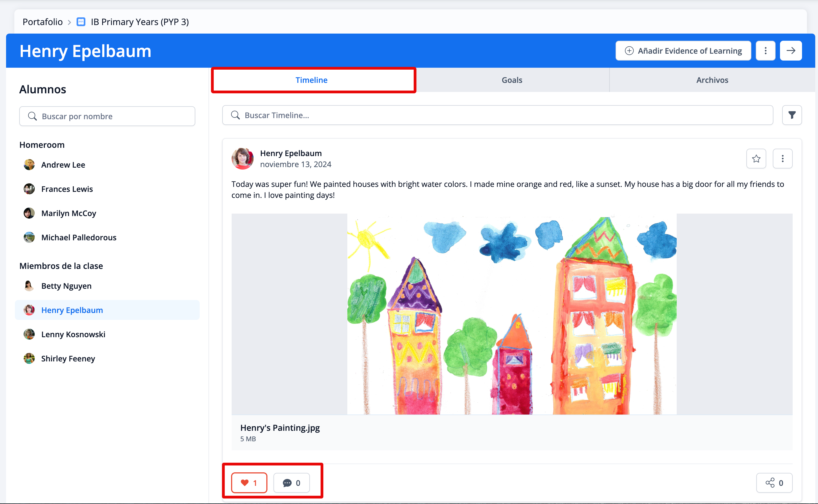Open comments bubble on post
The image size is (818, 504).
291,482
